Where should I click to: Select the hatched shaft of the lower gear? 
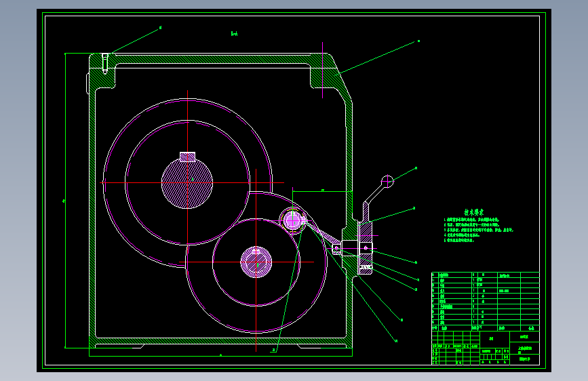[x=256, y=262]
